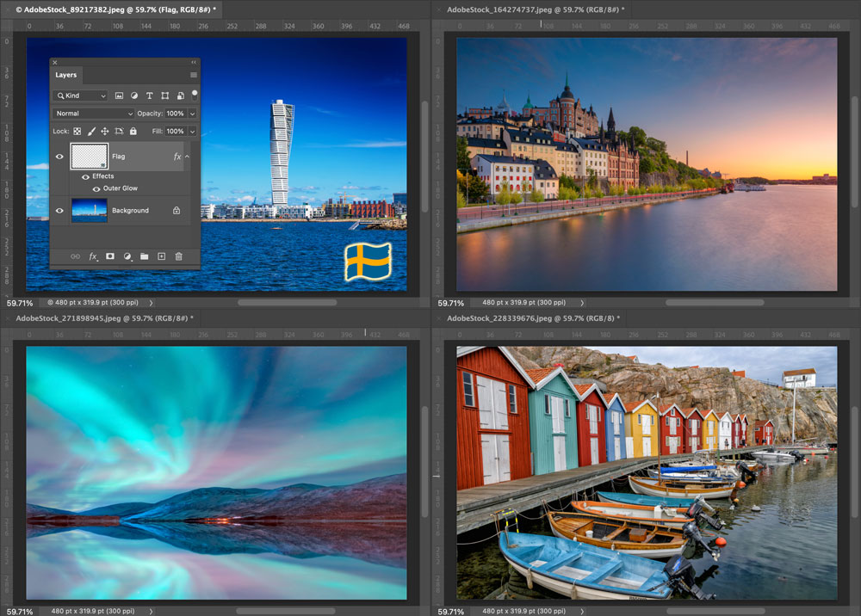The height and width of the screenshot is (616, 861).
Task: Create a new group folder icon
Action: pos(144,256)
